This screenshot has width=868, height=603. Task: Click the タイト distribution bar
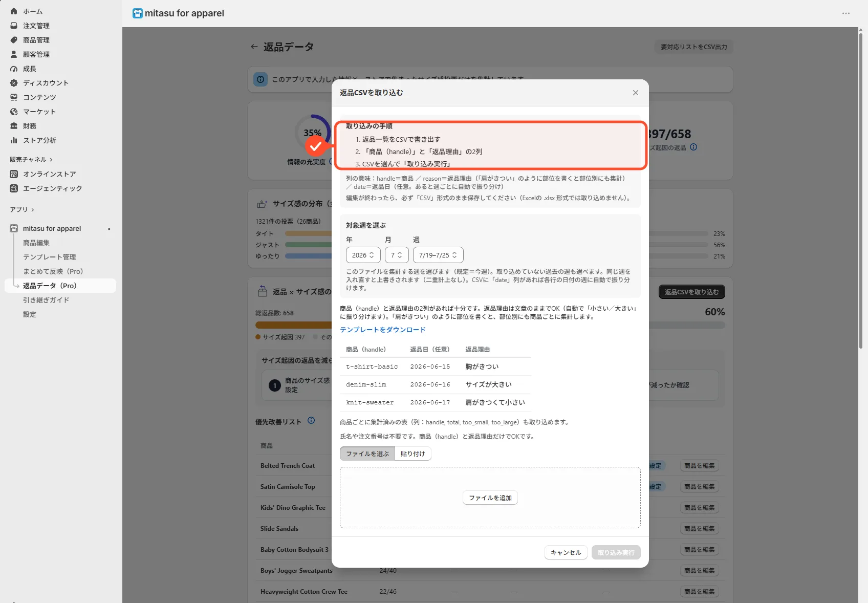click(x=309, y=233)
